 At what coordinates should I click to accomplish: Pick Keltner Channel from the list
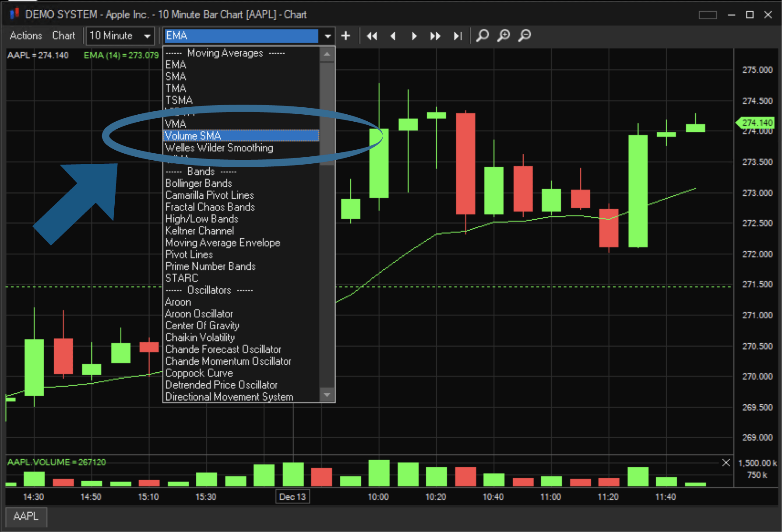[199, 231]
